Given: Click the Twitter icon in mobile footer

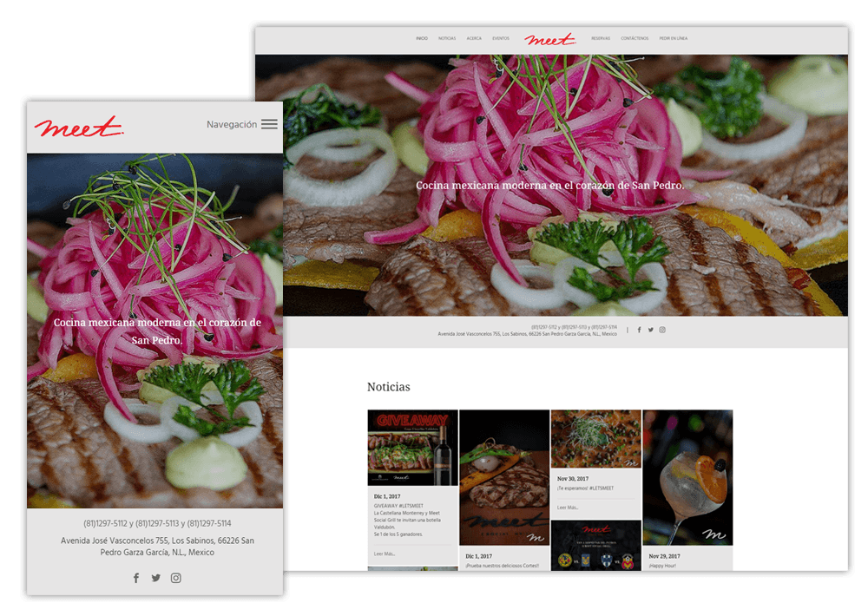Looking at the screenshot, I should tap(156, 578).
